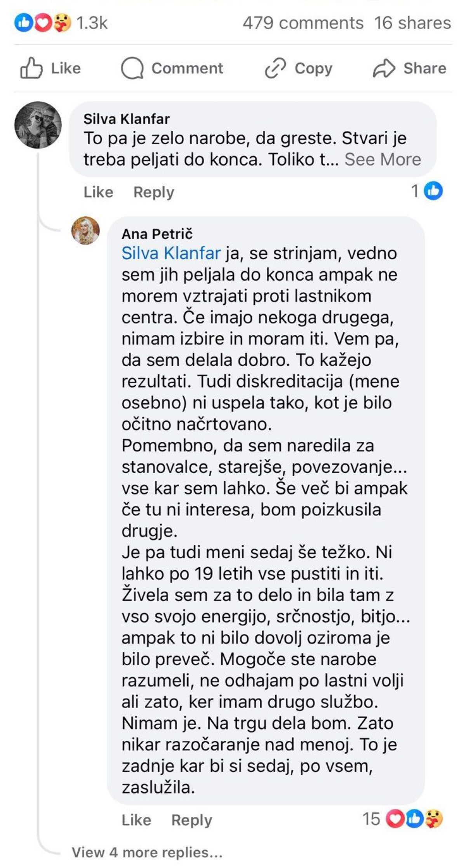Tap the Copy link chain icon
The image size is (466, 868).
[x=275, y=68]
